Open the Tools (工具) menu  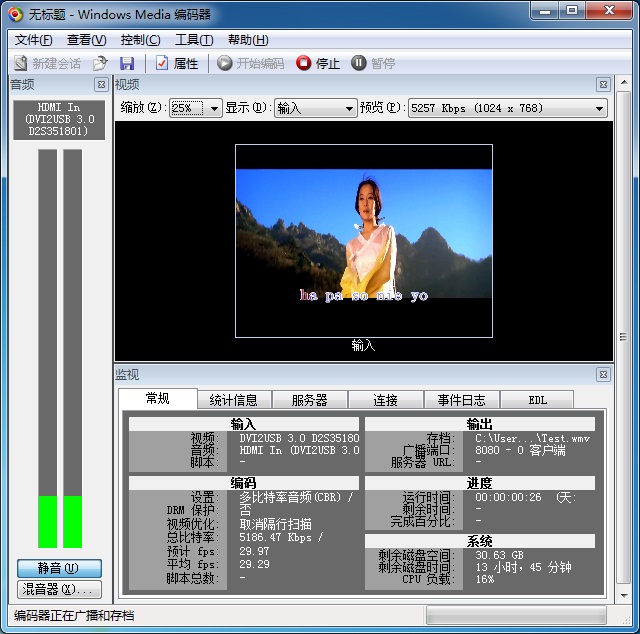[x=193, y=40]
